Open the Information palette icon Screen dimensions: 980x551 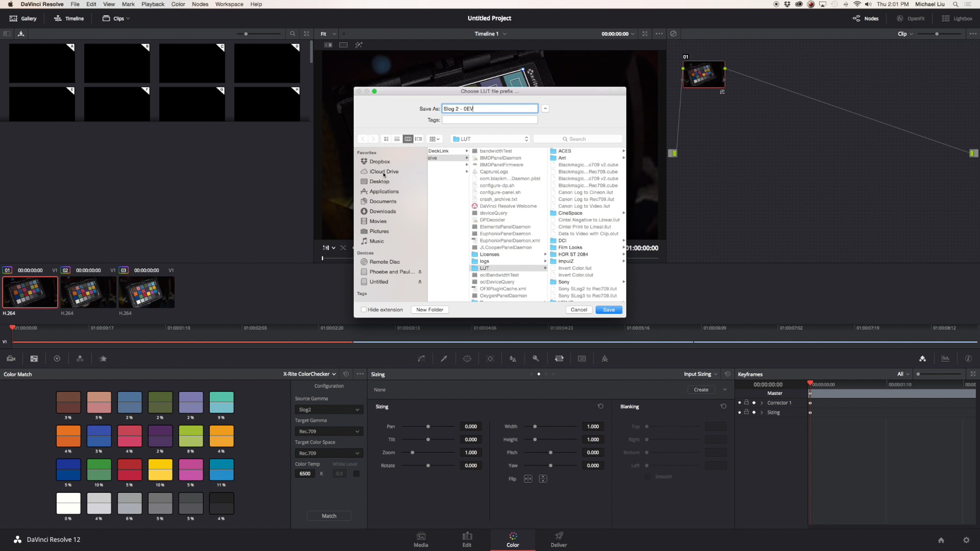(x=968, y=359)
